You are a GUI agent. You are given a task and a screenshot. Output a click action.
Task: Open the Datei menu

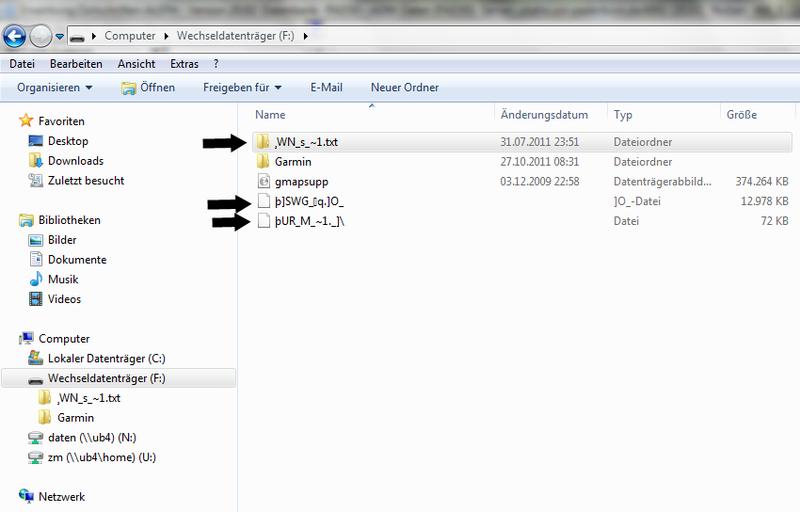(22, 64)
